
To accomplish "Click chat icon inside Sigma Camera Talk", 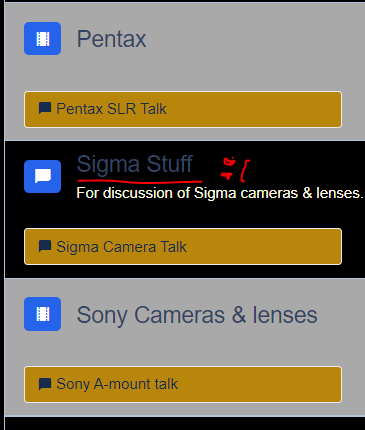I will 45,246.
